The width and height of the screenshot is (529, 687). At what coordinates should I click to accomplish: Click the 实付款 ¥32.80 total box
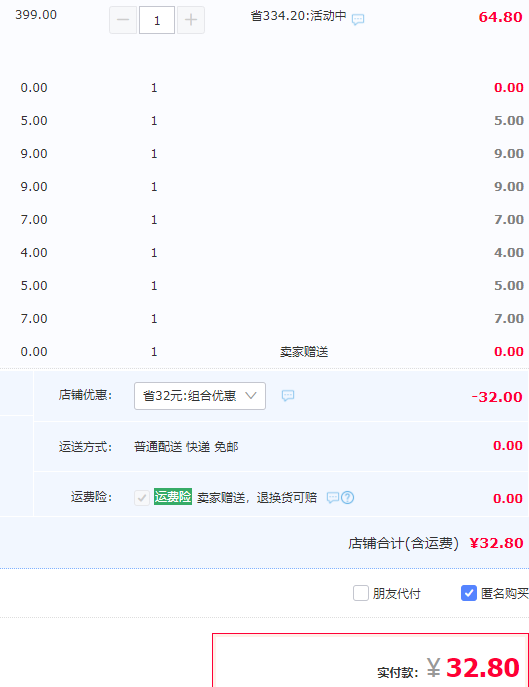point(370,660)
